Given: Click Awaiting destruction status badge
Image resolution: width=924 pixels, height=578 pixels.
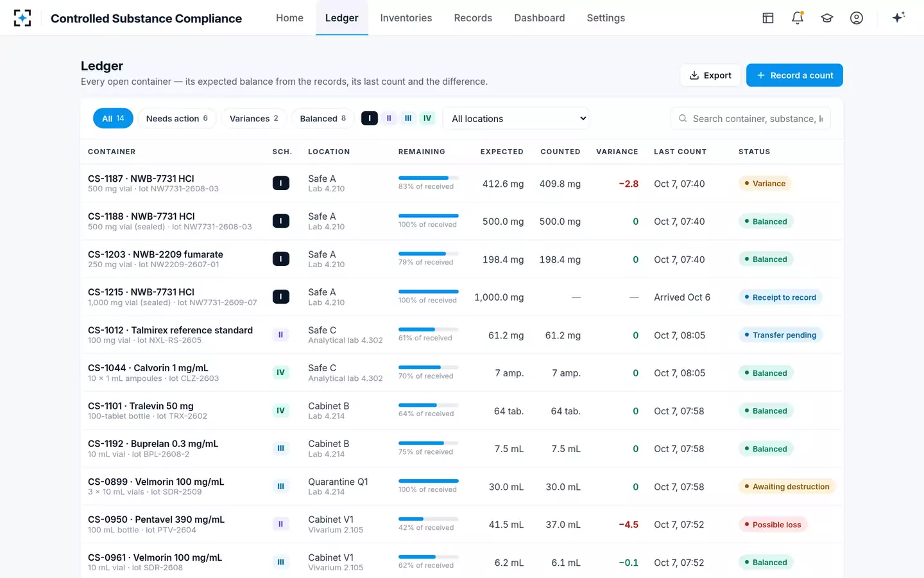Looking at the screenshot, I should (787, 487).
